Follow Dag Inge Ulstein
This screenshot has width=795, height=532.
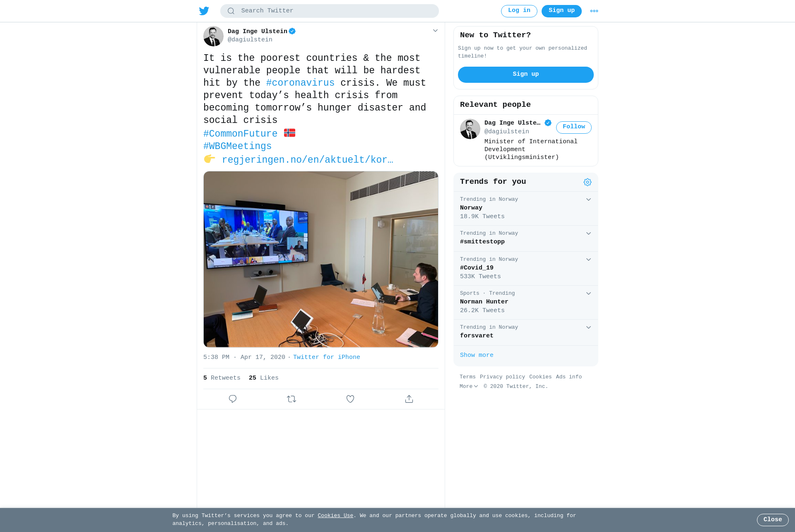pyautogui.click(x=574, y=128)
